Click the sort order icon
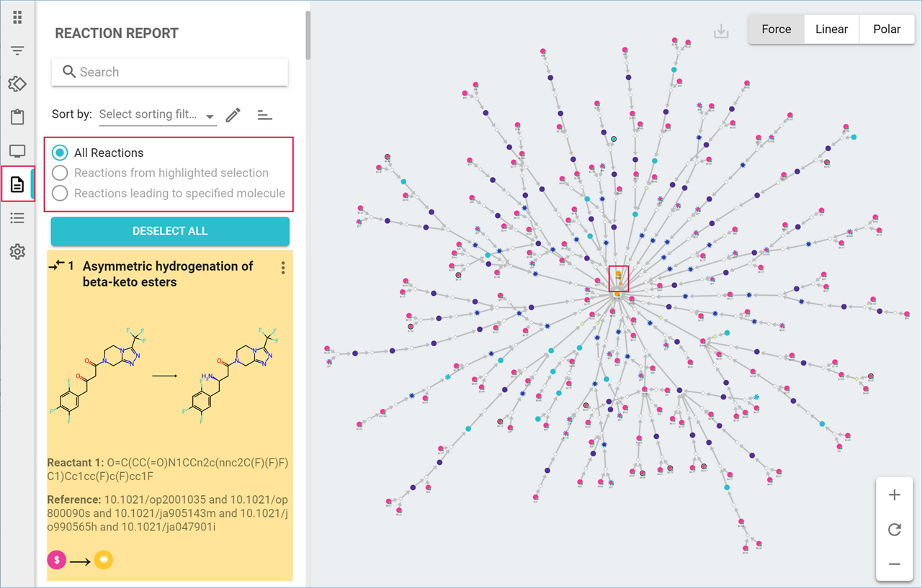 (x=265, y=115)
